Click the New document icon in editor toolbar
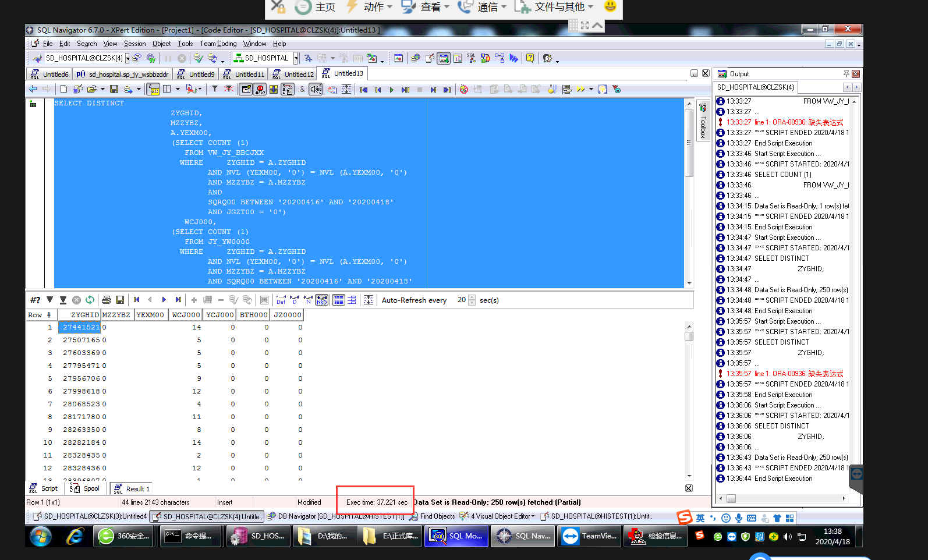 (x=63, y=89)
